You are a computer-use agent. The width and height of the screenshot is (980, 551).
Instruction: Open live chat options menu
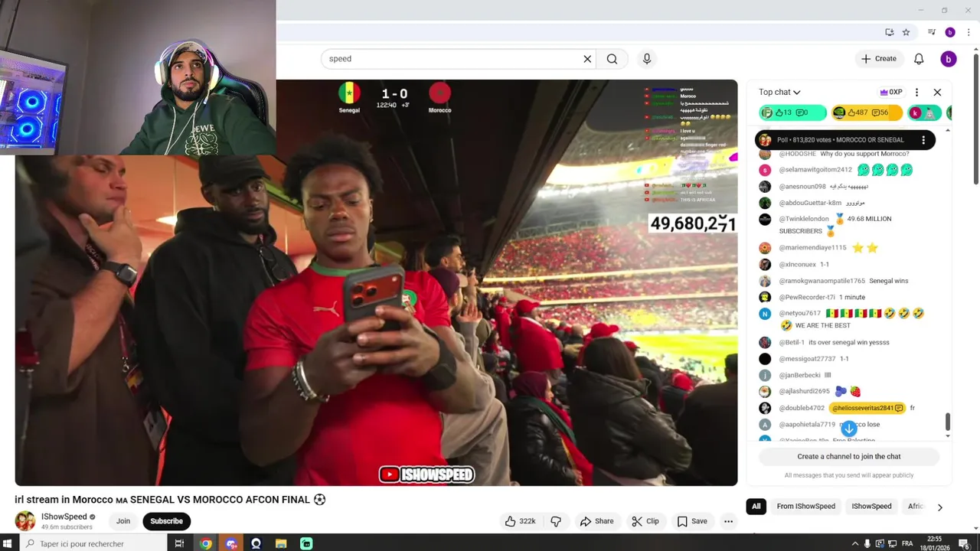916,92
